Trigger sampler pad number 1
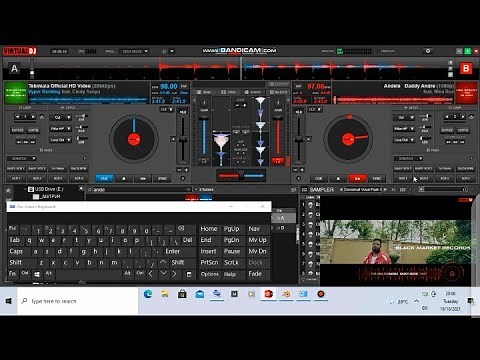 (x=310, y=205)
